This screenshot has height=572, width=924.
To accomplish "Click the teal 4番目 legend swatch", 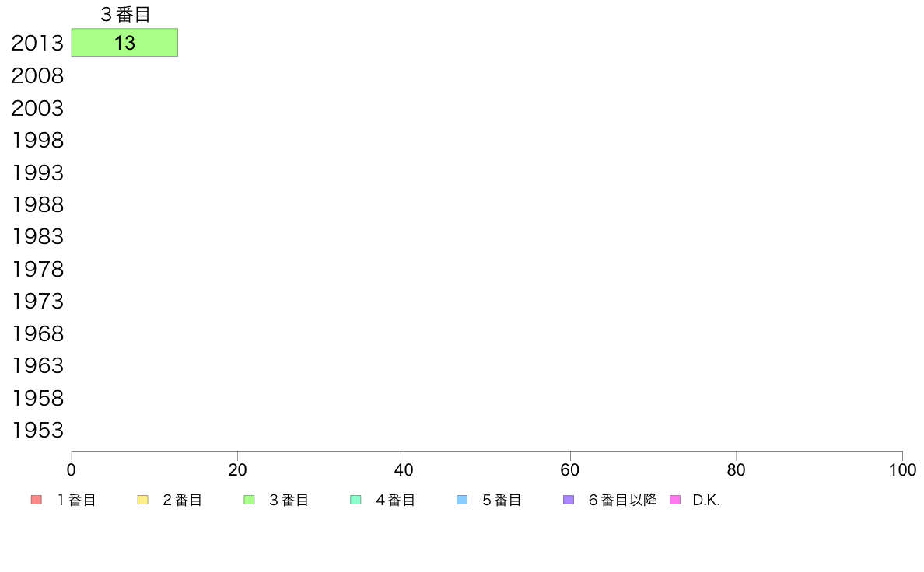I will tap(355, 500).
